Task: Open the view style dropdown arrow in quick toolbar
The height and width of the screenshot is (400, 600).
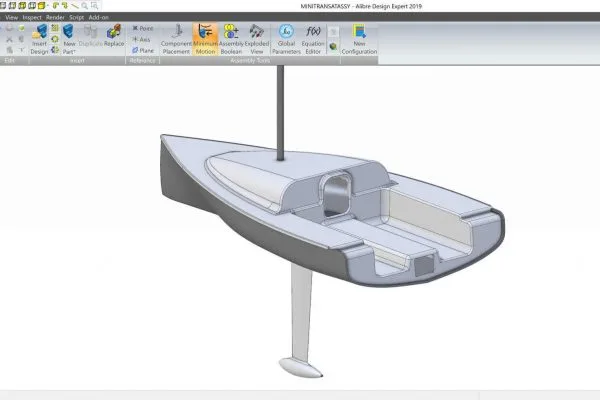Action: pos(48,5)
